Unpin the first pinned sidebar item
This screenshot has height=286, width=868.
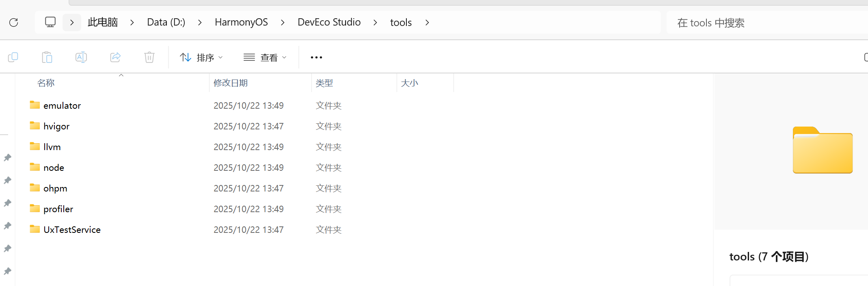point(7,158)
